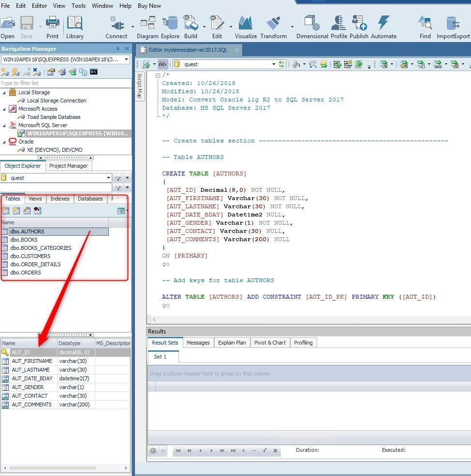
Task: Open the Pivot & Chart tab
Action: [270, 343]
